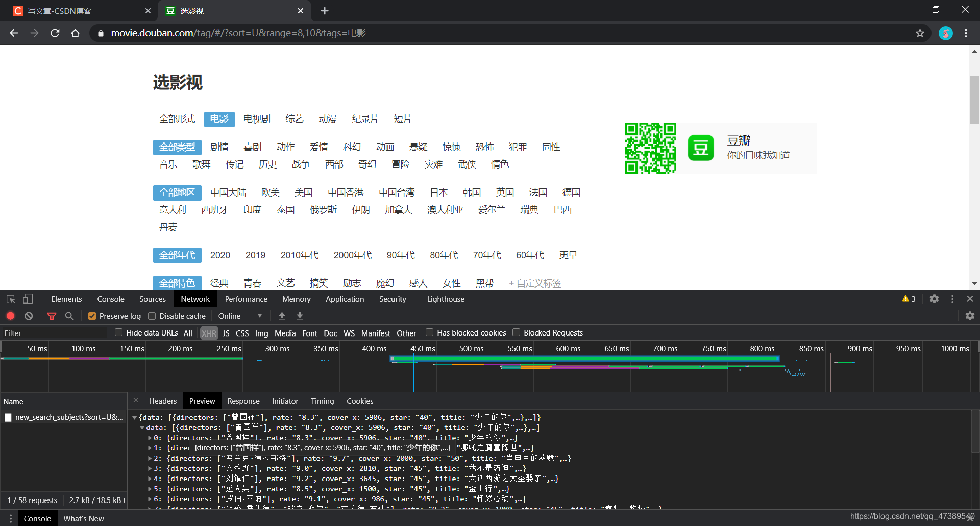This screenshot has height=526, width=980.
Task: Open the Chrome profile avatar
Action: (x=946, y=33)
